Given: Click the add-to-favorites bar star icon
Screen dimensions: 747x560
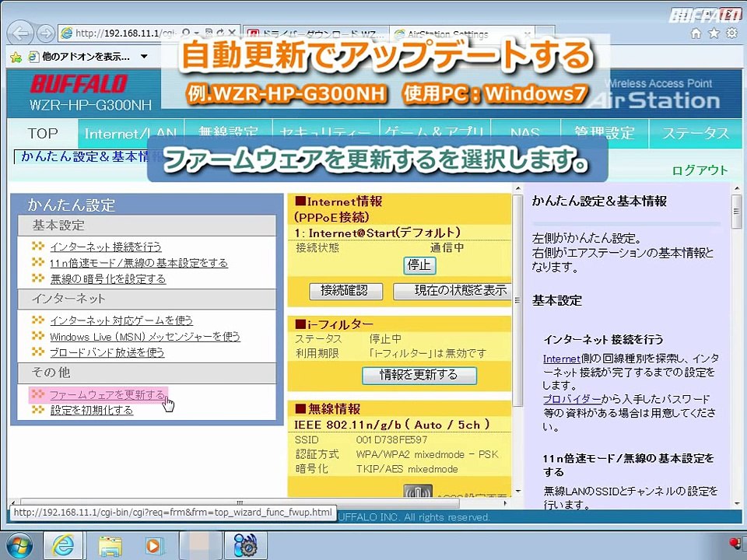Looking at the screenshot, I should pyautogui.click(x=16, y=57).
